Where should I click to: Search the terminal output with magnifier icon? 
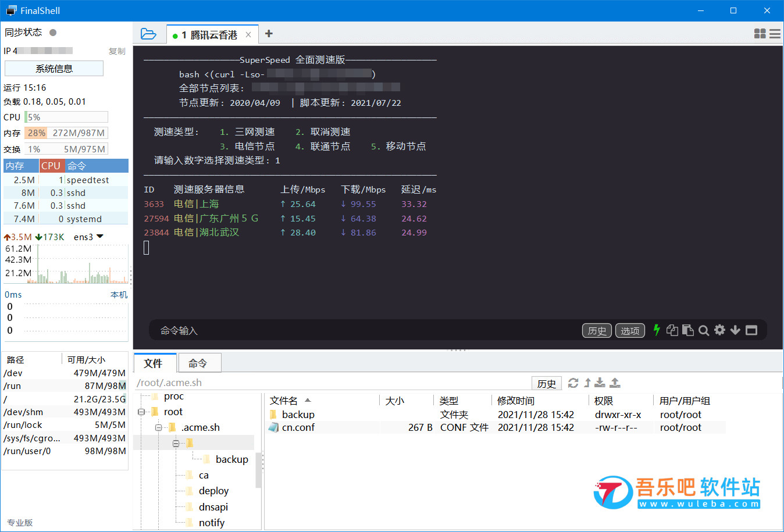pyautogui.click(x=704, y=330)
